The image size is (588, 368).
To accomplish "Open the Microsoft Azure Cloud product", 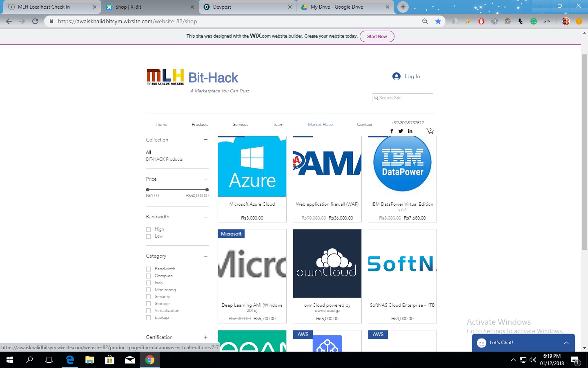I will [252, 179].
